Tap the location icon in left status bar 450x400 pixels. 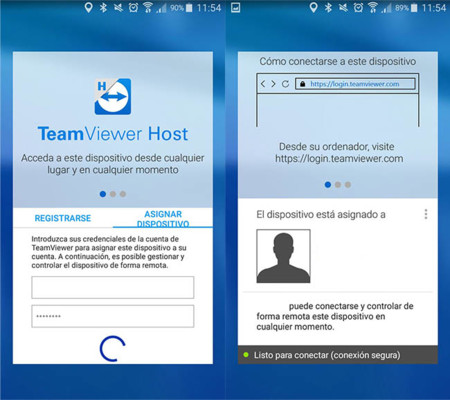88,8
